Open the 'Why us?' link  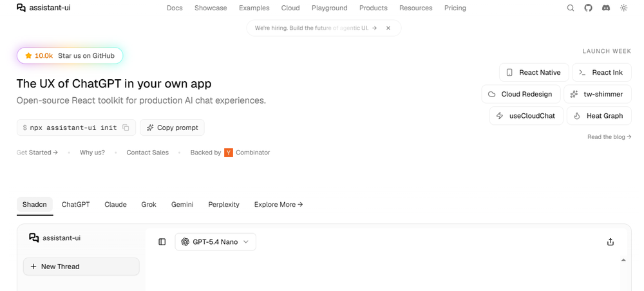[92, 153]
